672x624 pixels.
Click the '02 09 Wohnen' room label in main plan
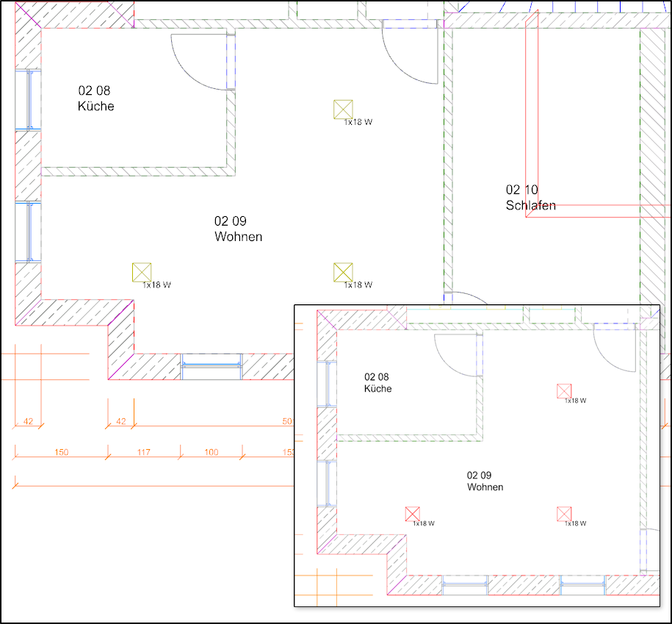(x=238, y=229)
